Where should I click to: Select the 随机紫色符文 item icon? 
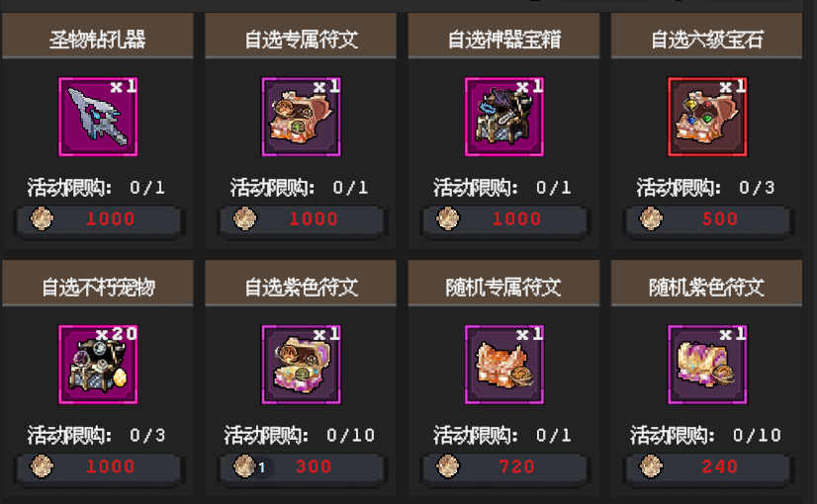(x=707, y=365)
